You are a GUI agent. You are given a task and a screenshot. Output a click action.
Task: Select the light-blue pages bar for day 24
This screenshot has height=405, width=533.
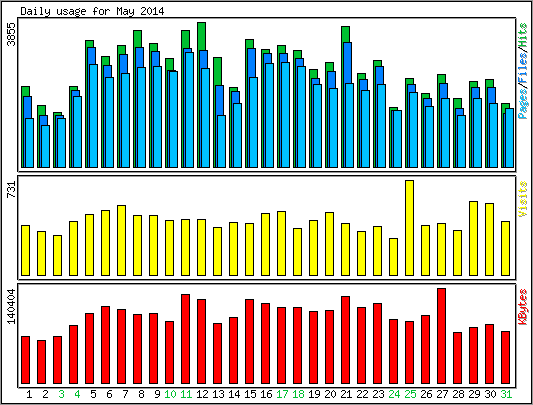coord(397,139)
